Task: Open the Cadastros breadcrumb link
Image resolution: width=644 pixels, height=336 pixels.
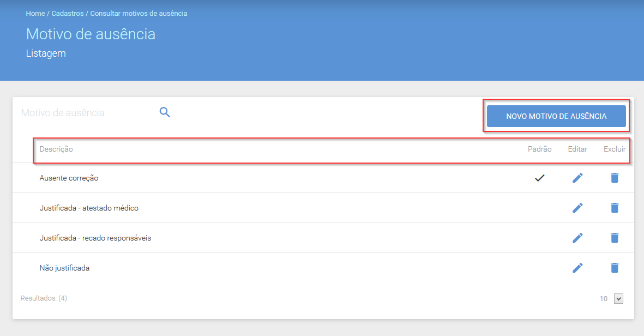Action: point(68,14)
